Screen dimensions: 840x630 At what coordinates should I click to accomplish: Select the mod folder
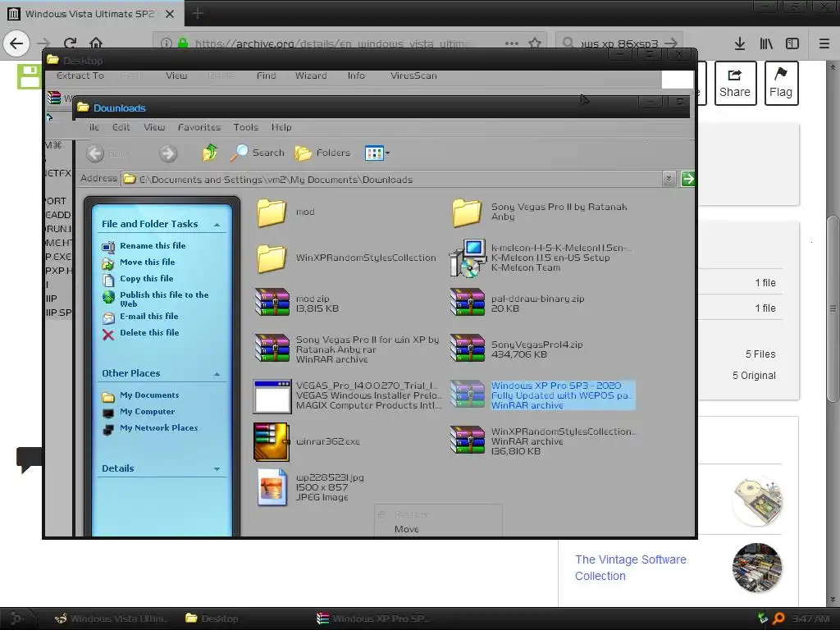272,212
